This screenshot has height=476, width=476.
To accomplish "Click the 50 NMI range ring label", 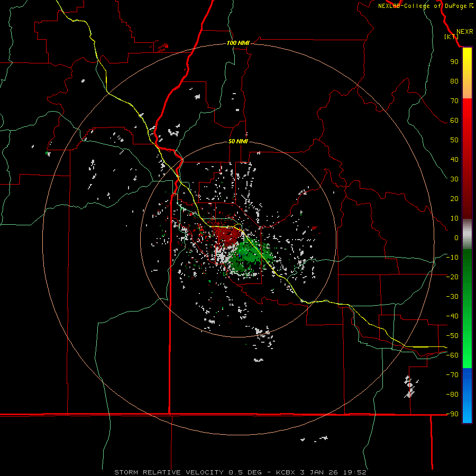I will (238, 141).
